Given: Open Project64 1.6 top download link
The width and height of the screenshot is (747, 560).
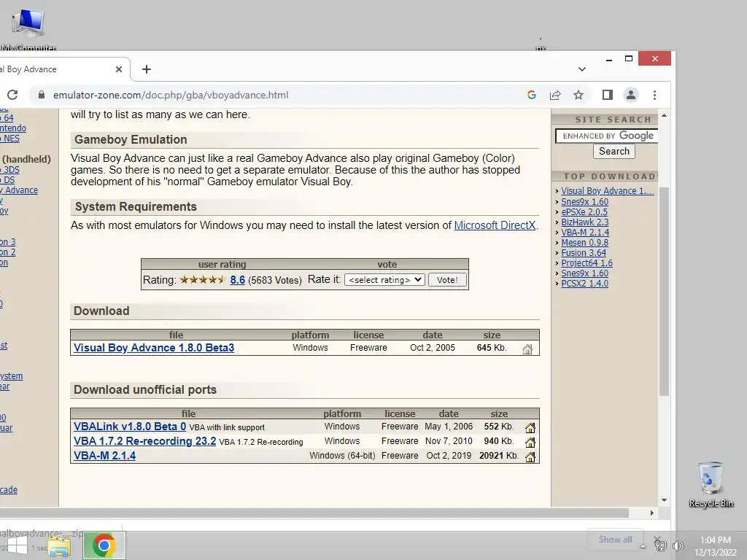Looking at the screenshot, I should [x=587, y=262].
